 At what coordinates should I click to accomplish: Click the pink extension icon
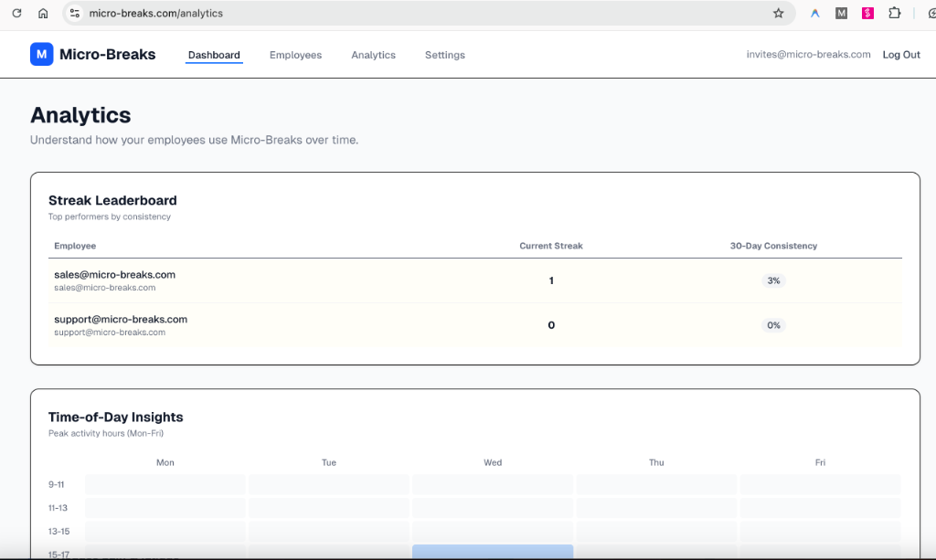[x=867, y=14]
